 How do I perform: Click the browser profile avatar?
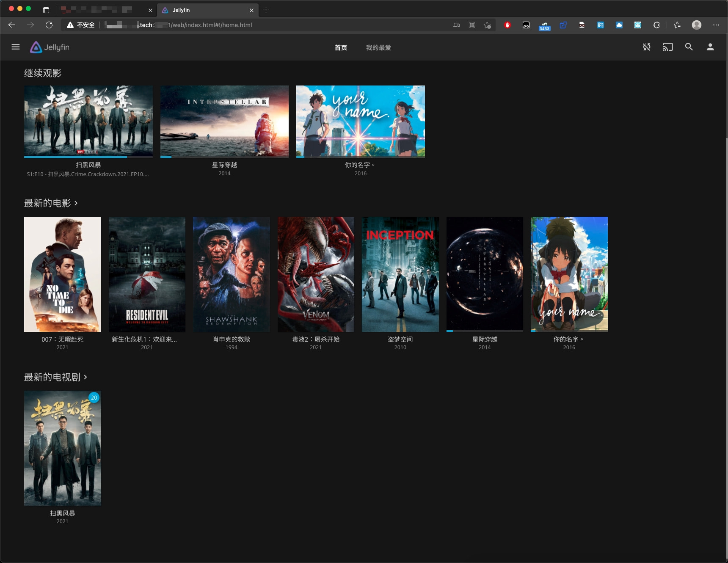pyautogui.click(x=697, y=25)
